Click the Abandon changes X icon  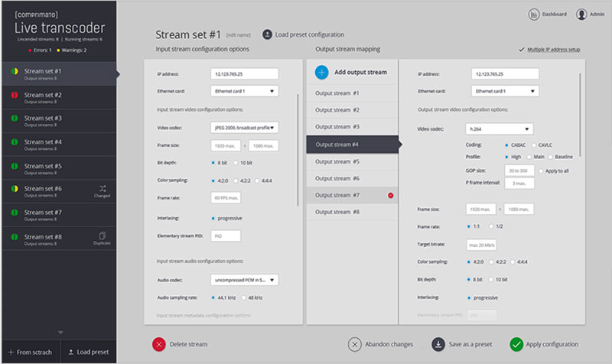click(x=354, y=344)
